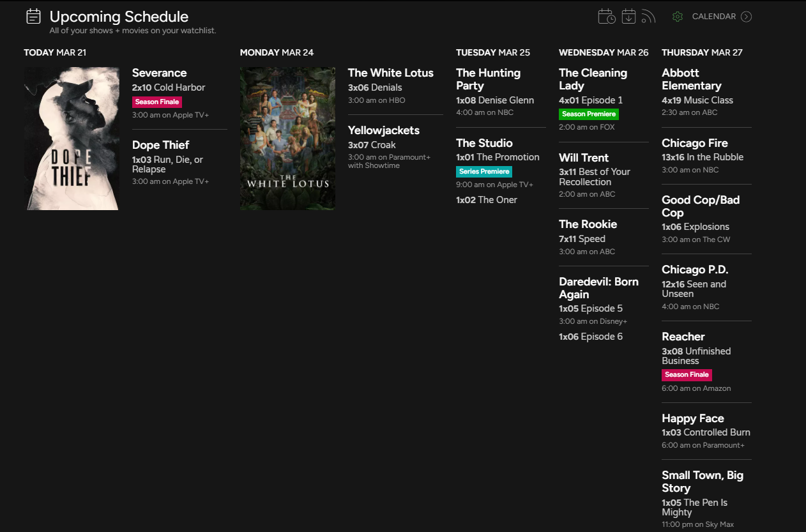Click the TODAY MAR 21 heading

tap(55, 52)
